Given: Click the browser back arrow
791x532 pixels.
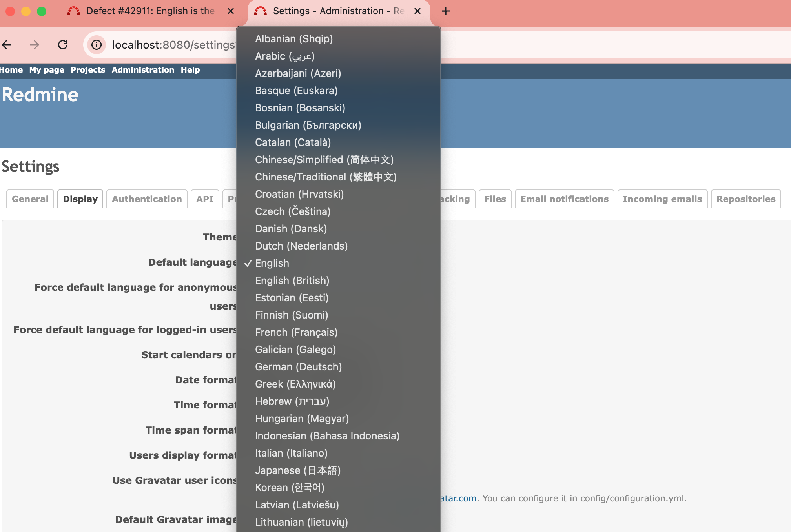Looking at the screenshot, I should pyautogui.click(x=7, y=45).
